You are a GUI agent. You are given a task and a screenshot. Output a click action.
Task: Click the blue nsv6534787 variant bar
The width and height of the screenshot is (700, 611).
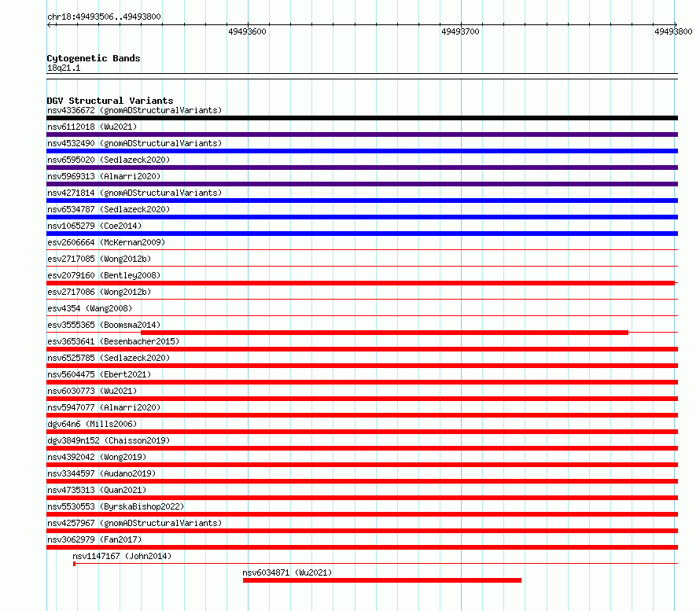click(x=362, y=217)
